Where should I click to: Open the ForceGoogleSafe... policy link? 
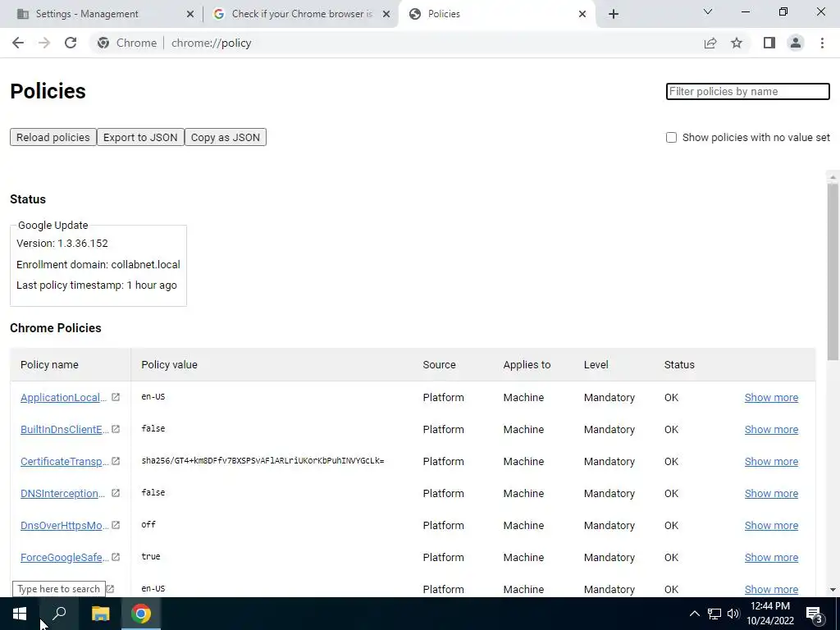[x=64, y=558]
